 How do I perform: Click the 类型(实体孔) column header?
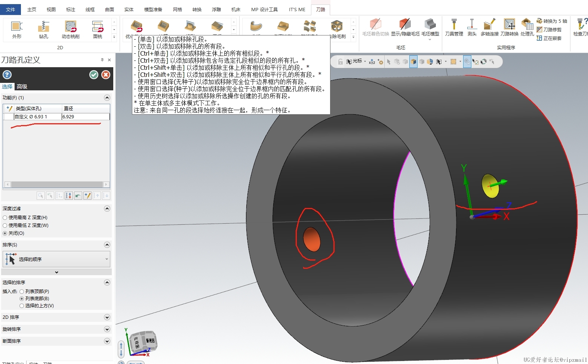tap(38, 108)
